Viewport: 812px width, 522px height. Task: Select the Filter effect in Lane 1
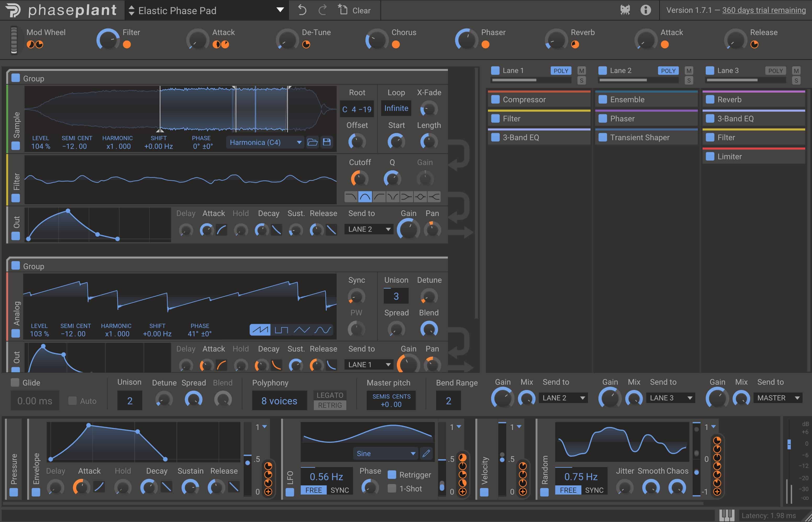click(x=539, y=119)
